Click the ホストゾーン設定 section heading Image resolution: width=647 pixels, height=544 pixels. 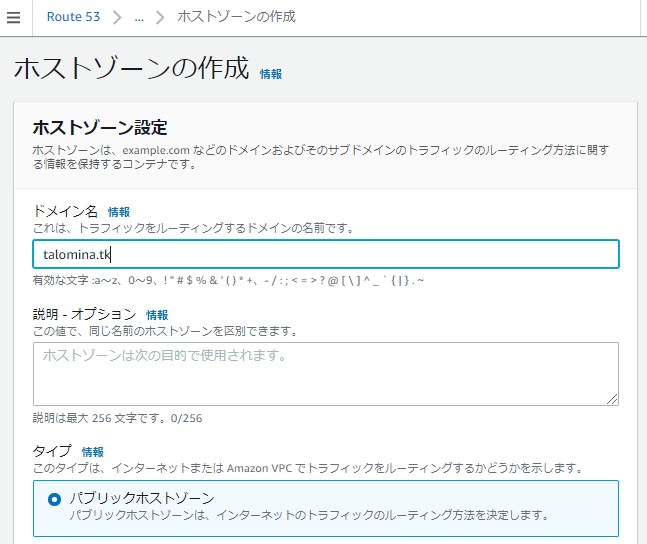click(x=100, y=128)
